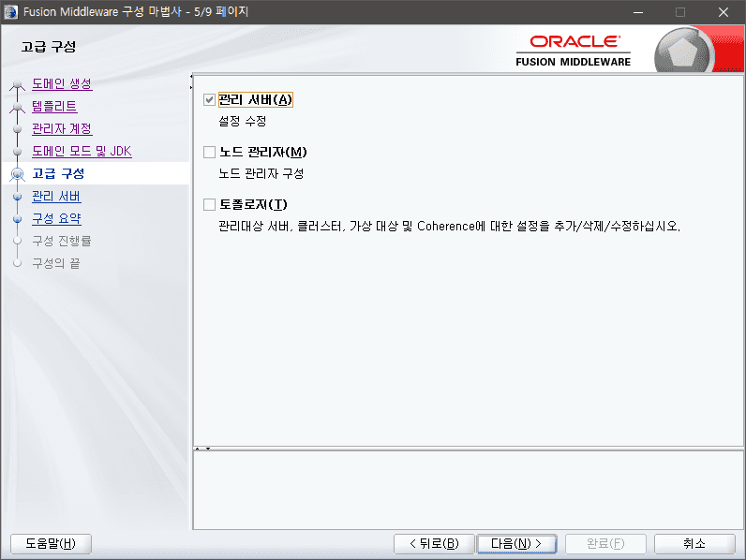This screenshot has width=746, height=560.
Task: Close the configuration wizard window
Action: [x=724, y=12]
